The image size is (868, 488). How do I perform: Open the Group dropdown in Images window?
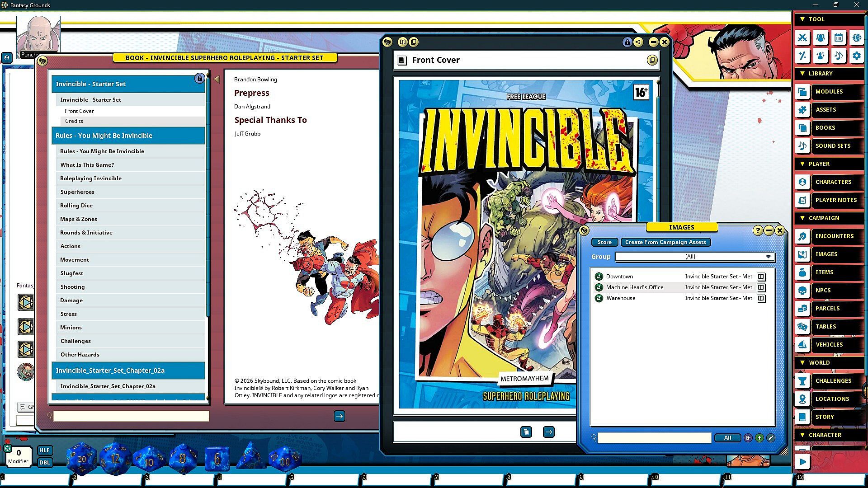[x=695, y=257]
